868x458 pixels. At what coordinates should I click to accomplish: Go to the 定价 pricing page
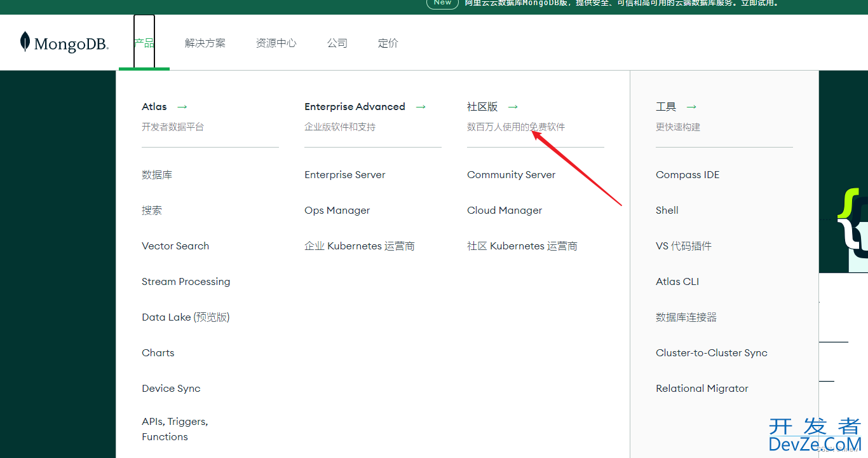coord(388,43)
